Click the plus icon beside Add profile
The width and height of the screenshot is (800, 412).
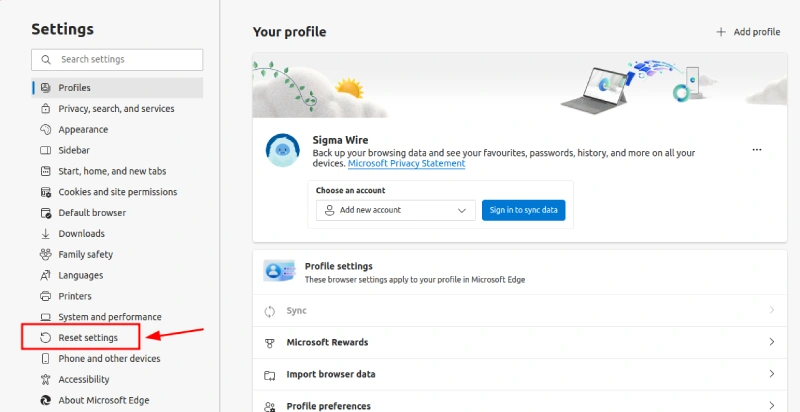point(721,32)
